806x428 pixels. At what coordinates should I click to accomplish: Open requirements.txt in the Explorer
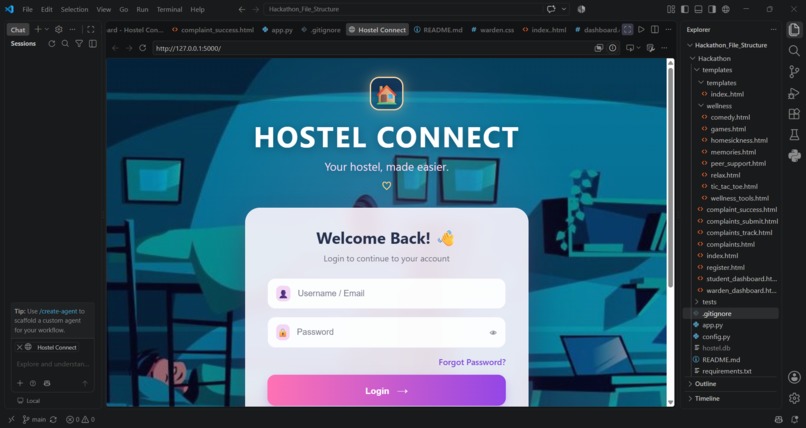tap(726, 371)
